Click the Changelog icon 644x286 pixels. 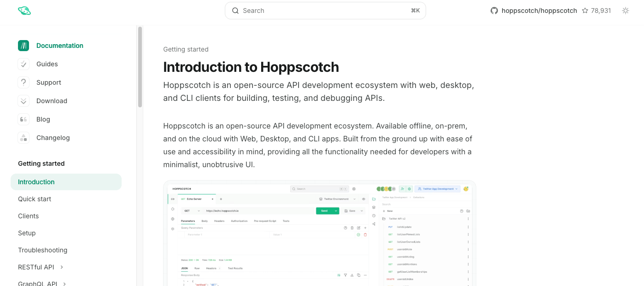click(23, 138)
